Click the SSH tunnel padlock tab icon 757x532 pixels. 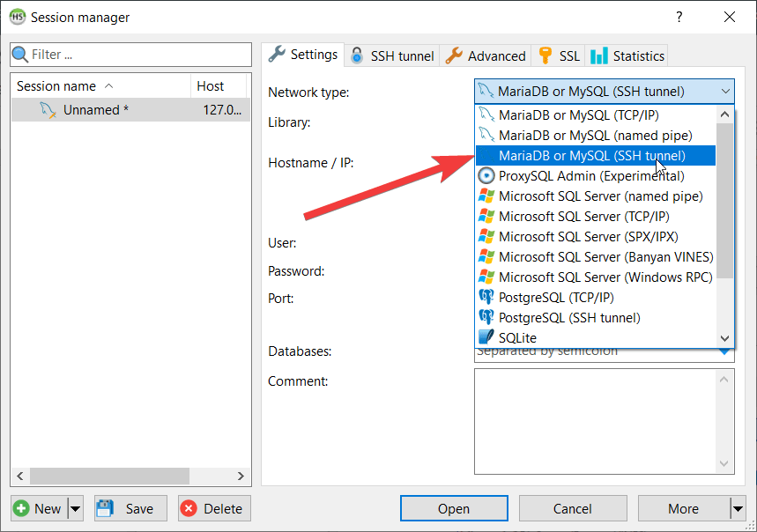[357, 55]
